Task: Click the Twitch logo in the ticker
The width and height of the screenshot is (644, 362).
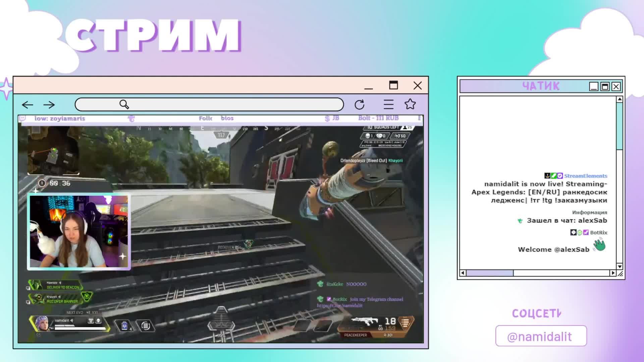Action: [x=22, y=118]
